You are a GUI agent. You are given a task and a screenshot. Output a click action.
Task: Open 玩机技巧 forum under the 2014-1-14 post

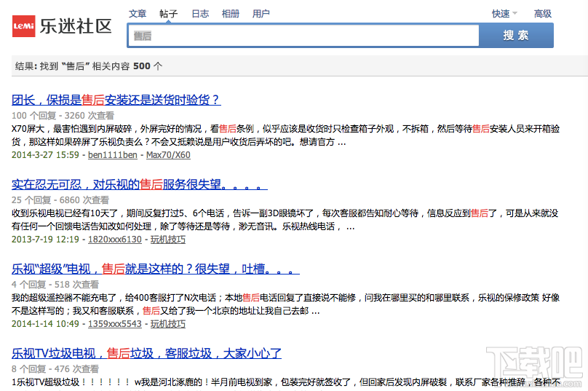pyautogui.click(x=168, y=324)
